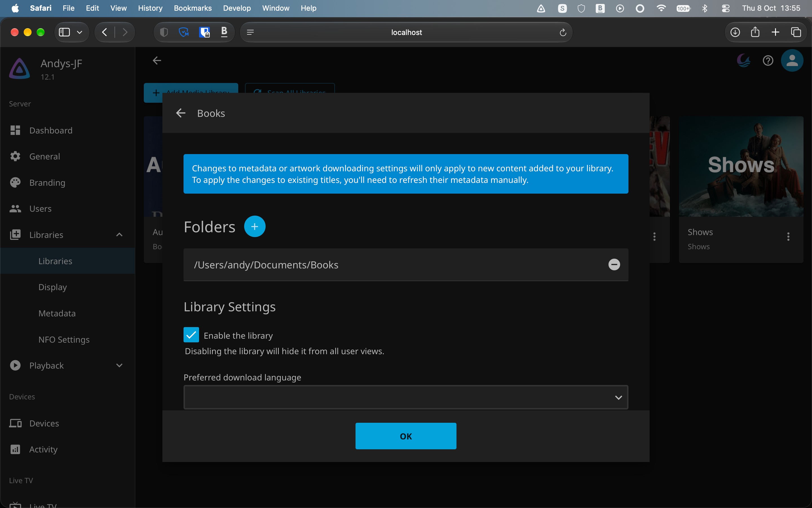The height and width of the screenshot is (508, 812).
Task: Open the Users sidebar item
Action: [x=67, y=209]
